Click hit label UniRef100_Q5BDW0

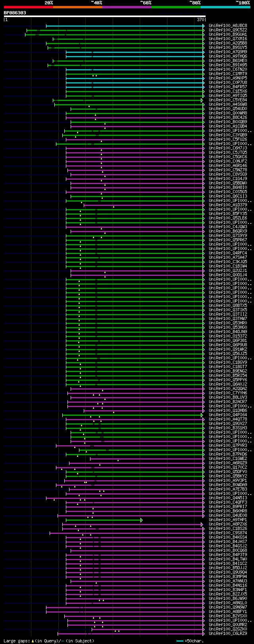pos(228,183)
